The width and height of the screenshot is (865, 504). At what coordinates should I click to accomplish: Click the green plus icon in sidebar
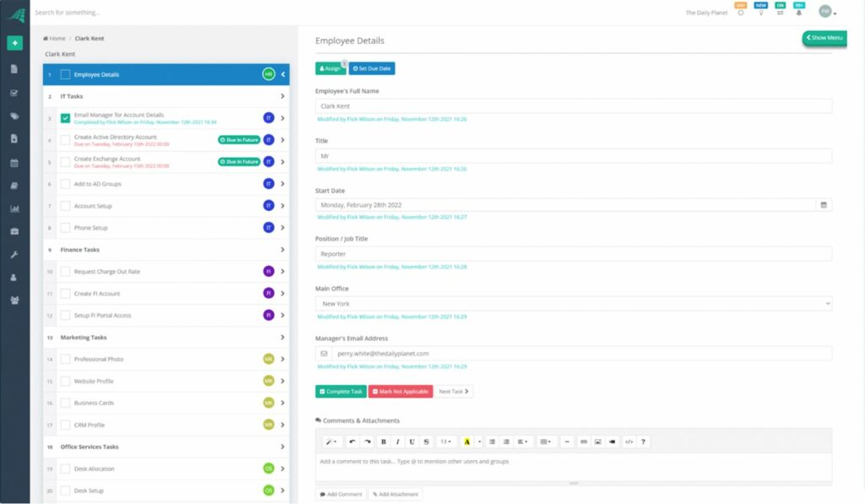[14, 43]
